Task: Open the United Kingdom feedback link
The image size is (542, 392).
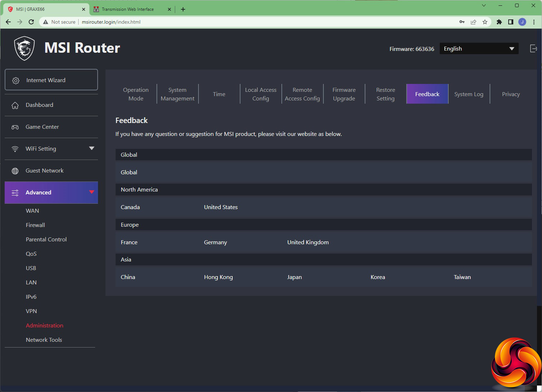Action: click(x=308, y=242)
